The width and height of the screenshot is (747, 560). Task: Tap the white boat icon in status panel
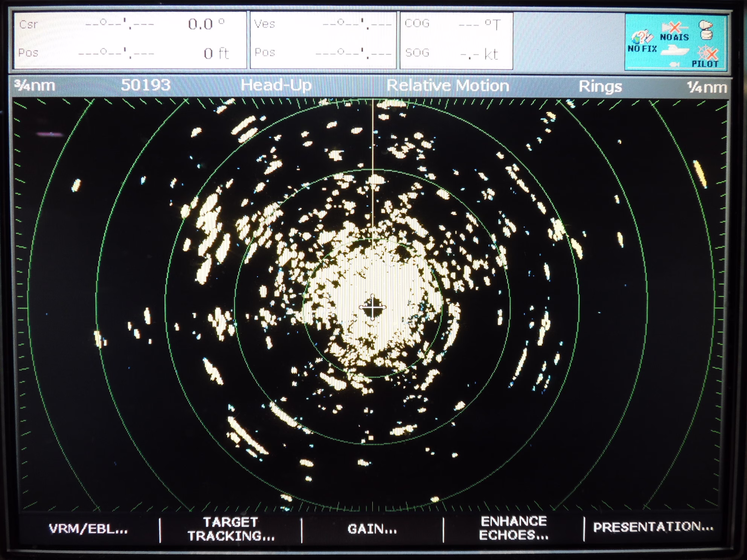675,50
